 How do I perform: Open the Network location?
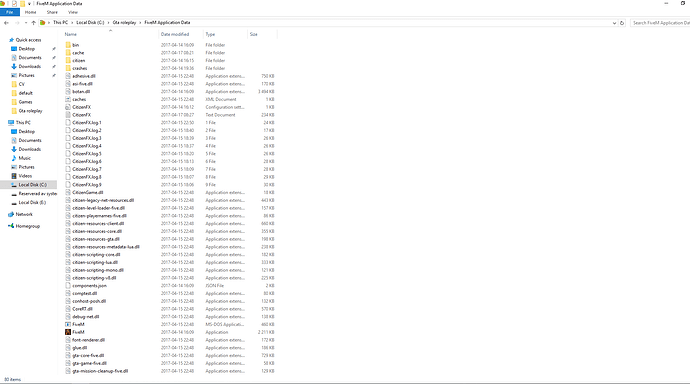click(x=24, y=214)
